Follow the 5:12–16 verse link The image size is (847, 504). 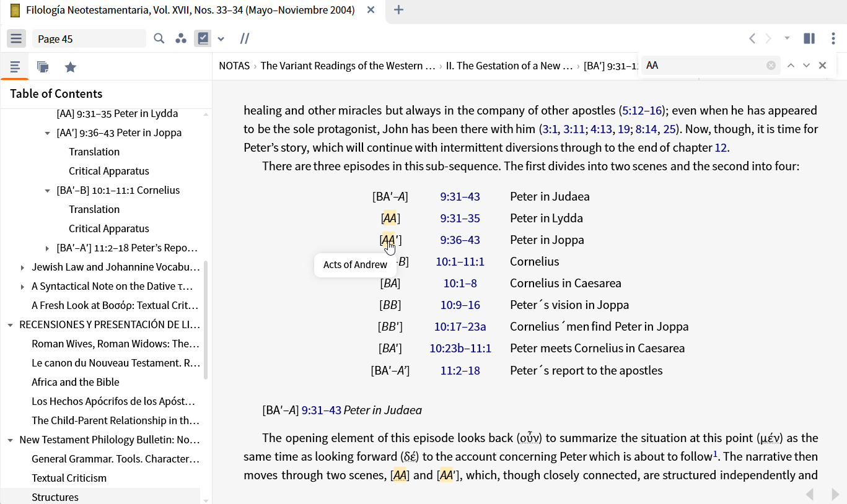coord(642,110)
